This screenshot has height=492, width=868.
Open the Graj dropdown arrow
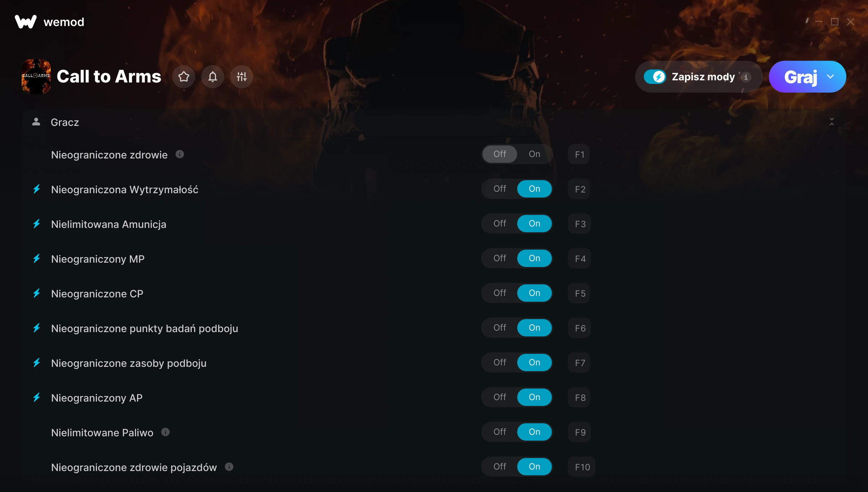click(x=830, y=77)
